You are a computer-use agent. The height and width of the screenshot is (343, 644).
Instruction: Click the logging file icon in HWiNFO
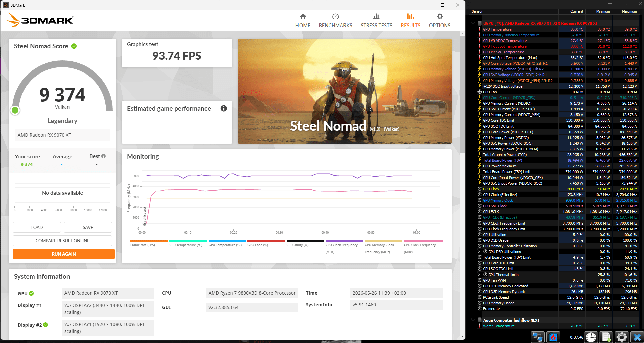[606, 337]
